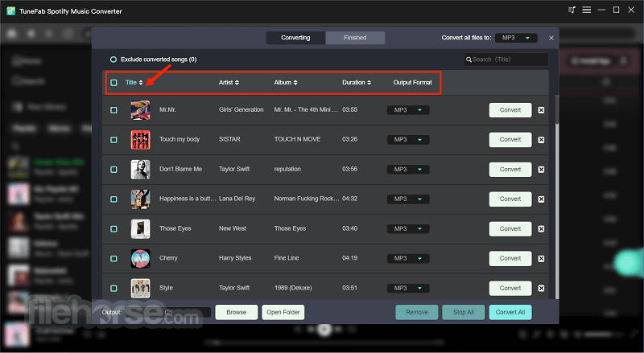Remove Those Eyes row with X icon
Screen dimensions: 644x353
click(541, 229)
